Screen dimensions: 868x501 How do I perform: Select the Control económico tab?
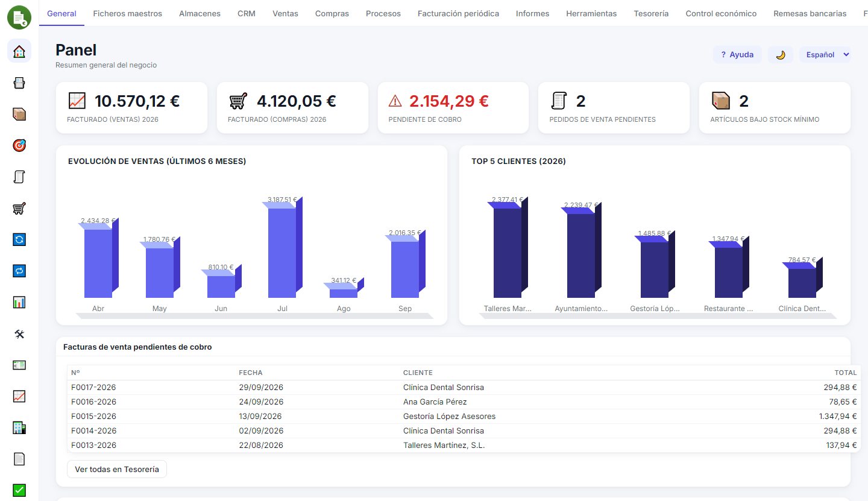point(721,13)
